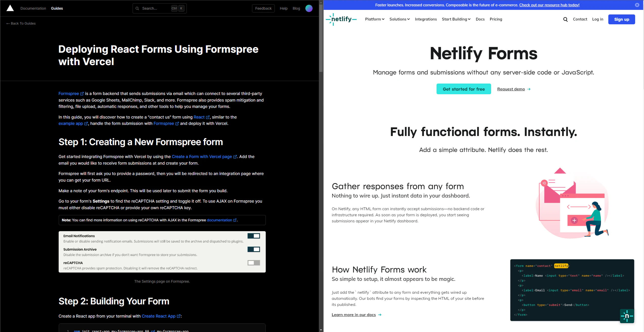Viewport: 644px width, 332px height.
Task: Open Docs in Netlify nav
Action: click(x=480, y=19)
